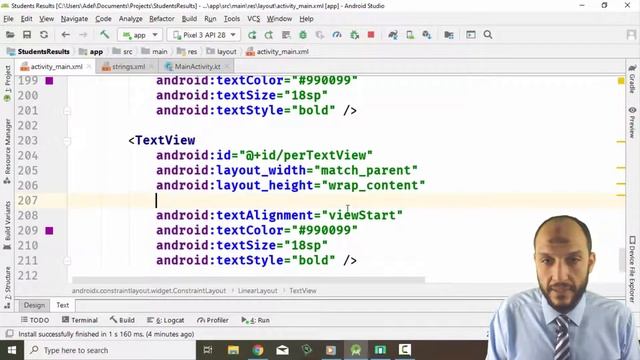Switch to the Design editor view tab
The image size is (640, 360).
(x=34, y=305)
